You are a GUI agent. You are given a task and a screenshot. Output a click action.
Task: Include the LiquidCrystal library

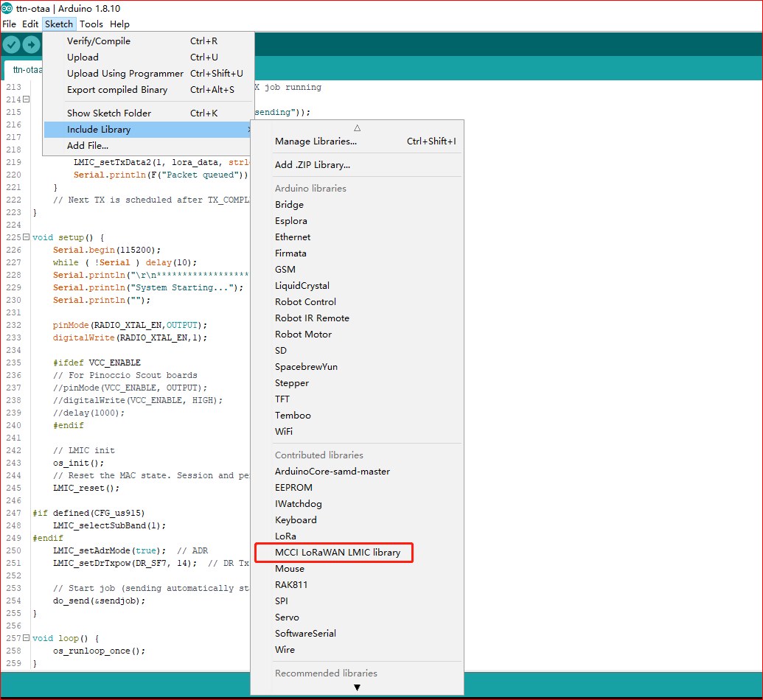pyautogui.click(x=357, y=286)
